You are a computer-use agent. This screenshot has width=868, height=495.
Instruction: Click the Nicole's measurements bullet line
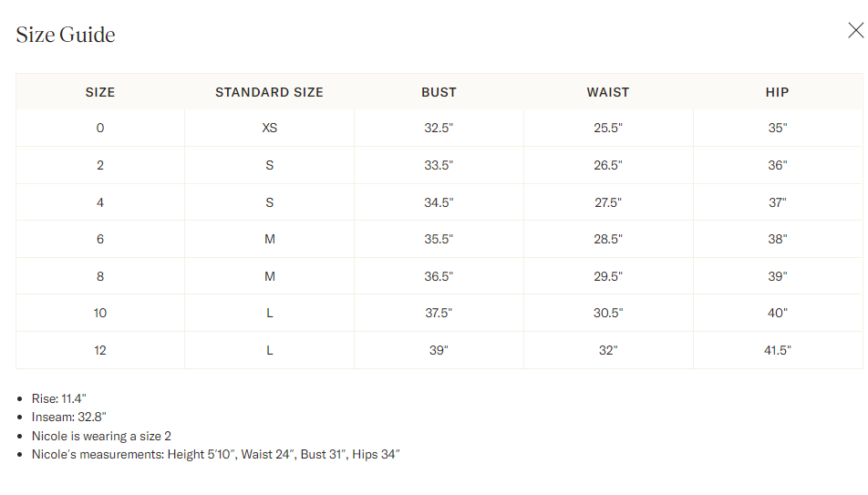coord(215,454)
